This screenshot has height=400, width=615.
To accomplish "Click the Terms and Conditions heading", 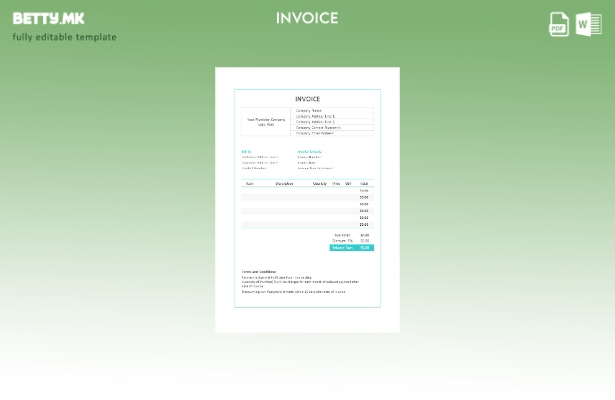I will click(259, 271).
